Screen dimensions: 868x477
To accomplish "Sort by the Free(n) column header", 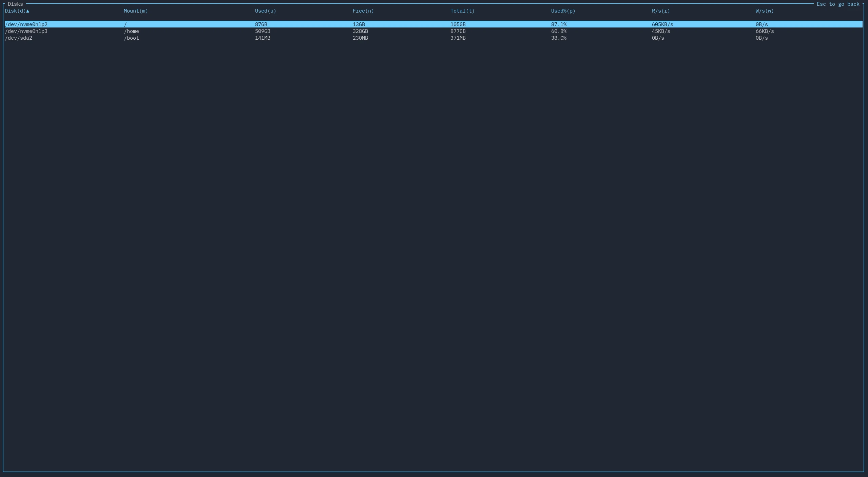I will click(x=362, y=11).
